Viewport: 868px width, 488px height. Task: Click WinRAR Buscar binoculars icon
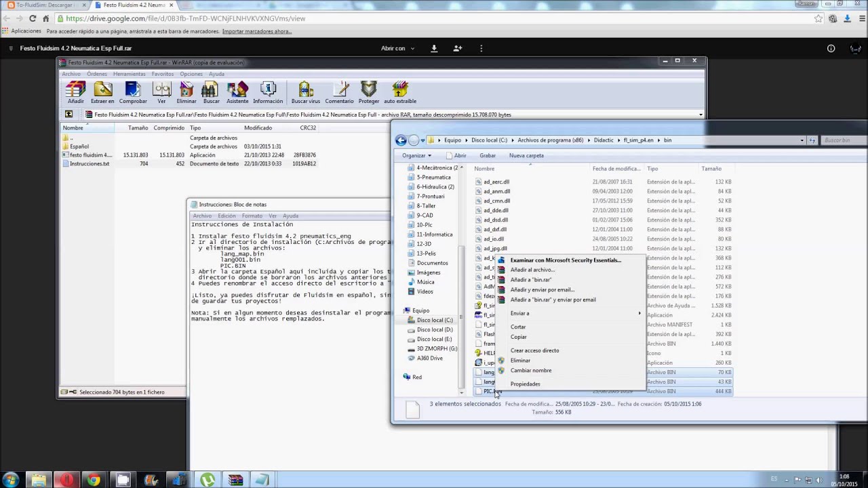211,90
